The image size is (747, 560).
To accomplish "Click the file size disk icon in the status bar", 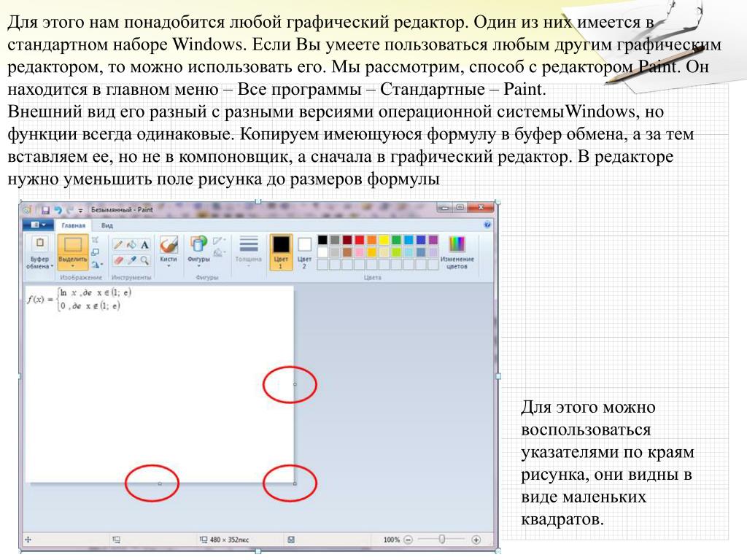I will pyautogui.click(x=291, y=540).
